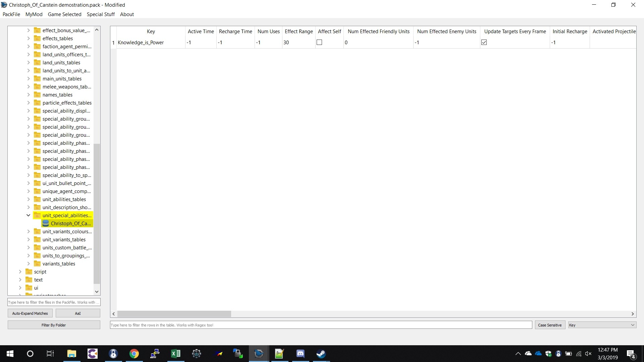The width and height of the screenshot is (644, 362).
Task: Click the unit_special_abilities... folder icon
Action: coord(37,215)
